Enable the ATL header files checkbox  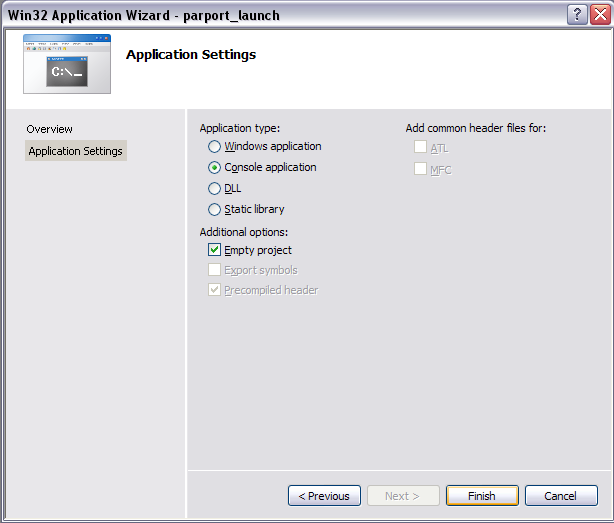click(420, 147)
